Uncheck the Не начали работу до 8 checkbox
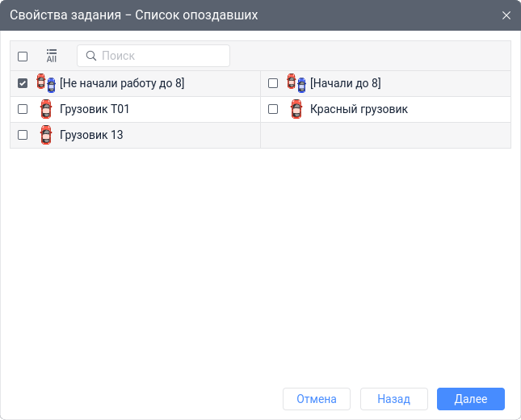Image resolution: width=521 pixels, height=420 pixels. (23, 83)
